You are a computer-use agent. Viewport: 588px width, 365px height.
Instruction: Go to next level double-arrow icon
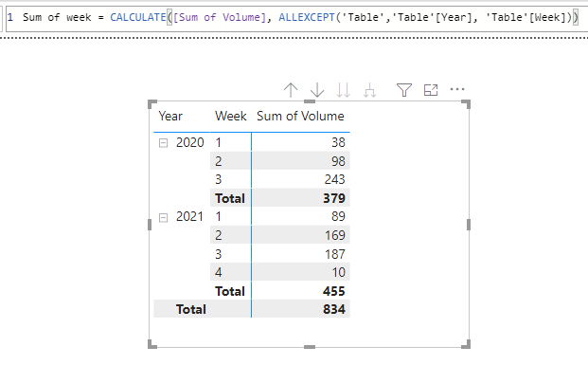coord(343,90)
